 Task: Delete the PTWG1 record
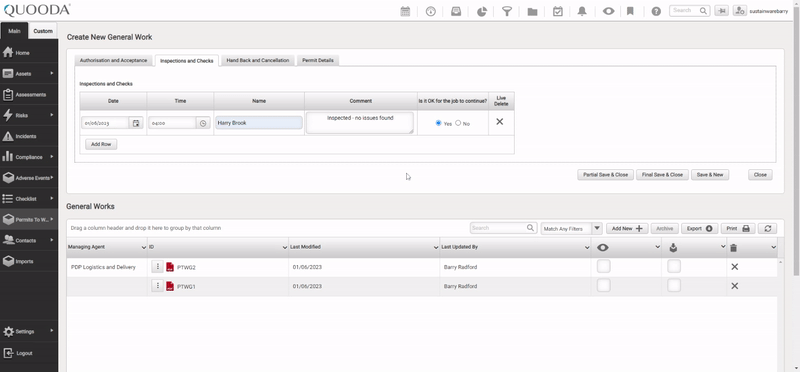[x=735, y=286]
